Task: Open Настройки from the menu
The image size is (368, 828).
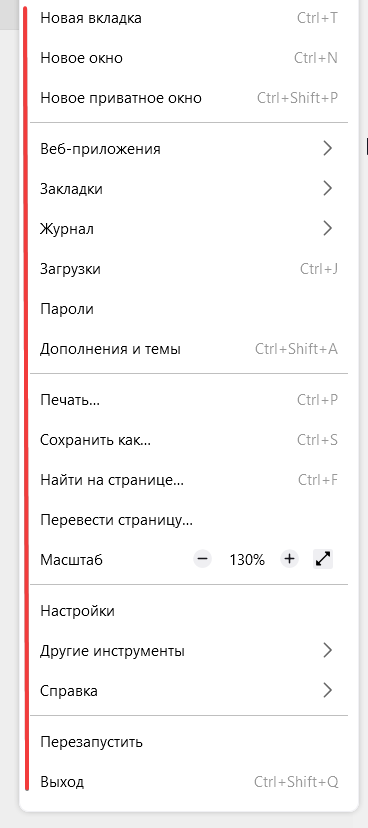Action: coord(188,611)
